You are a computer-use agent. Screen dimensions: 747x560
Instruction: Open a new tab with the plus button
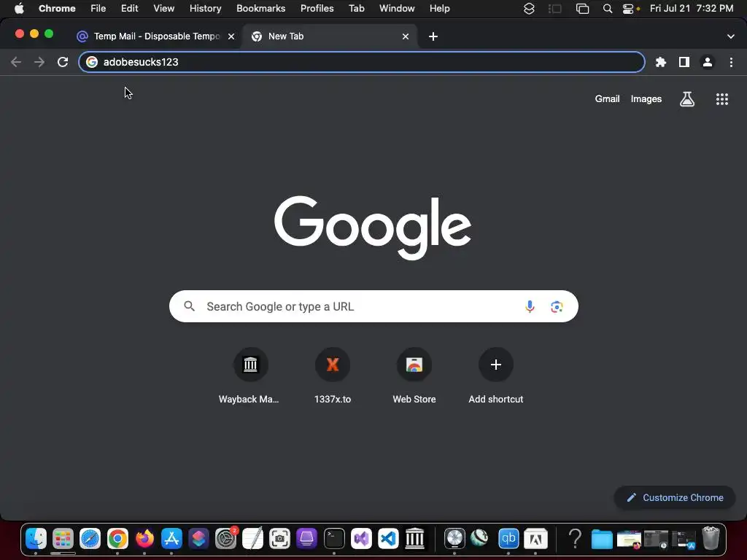click(x=433, y=36)
